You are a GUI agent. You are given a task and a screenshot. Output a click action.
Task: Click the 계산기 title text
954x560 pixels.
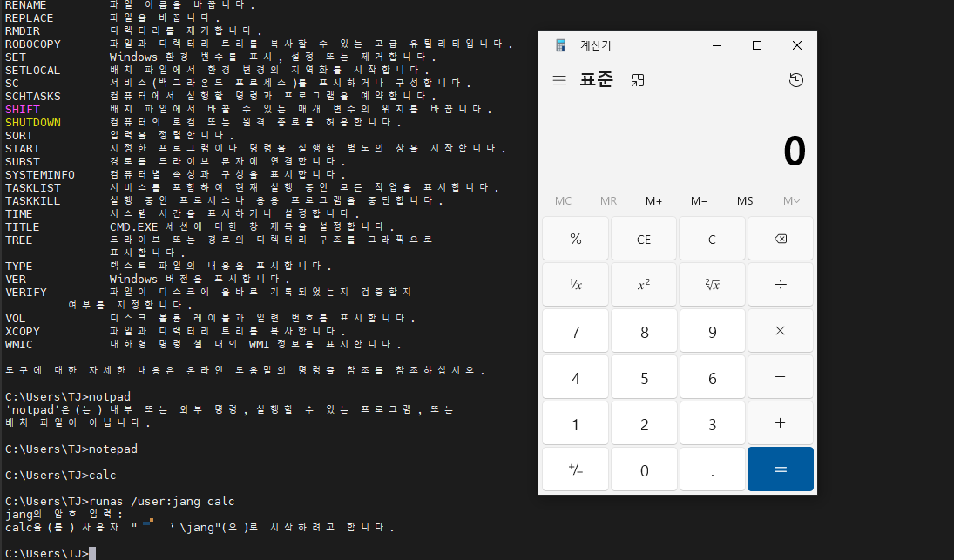coord(596,45)
